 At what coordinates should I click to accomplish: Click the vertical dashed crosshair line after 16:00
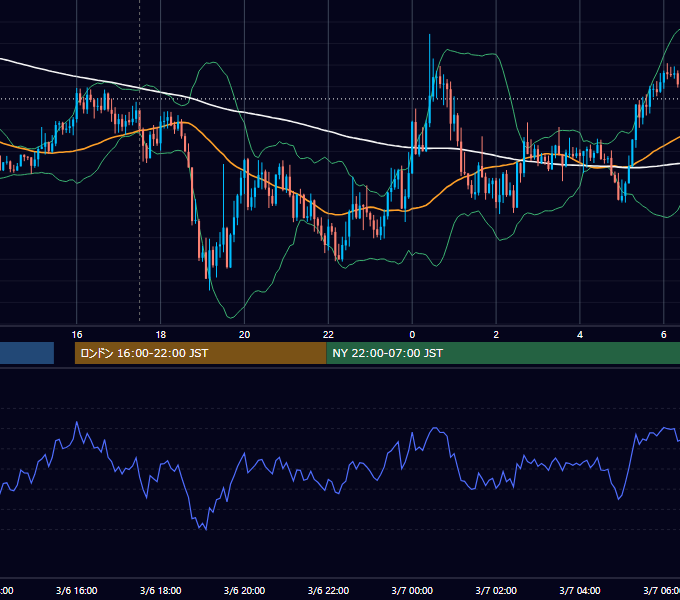pos(140,160)
